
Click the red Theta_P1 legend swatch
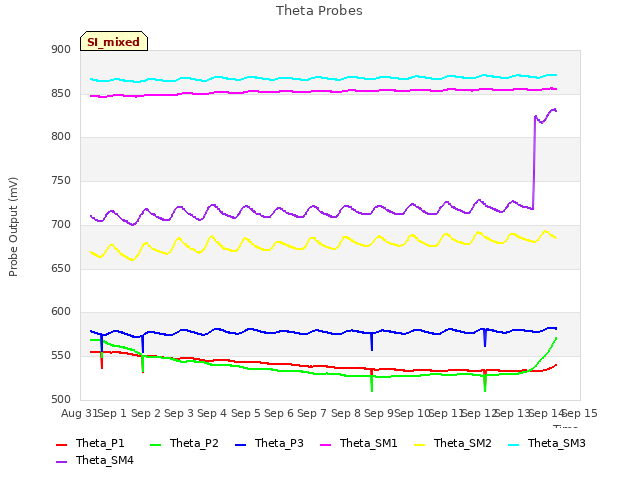coord(61,444)
